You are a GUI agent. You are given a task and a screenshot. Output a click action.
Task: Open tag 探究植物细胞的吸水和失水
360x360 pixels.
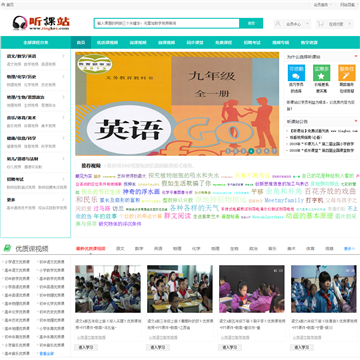184,175
